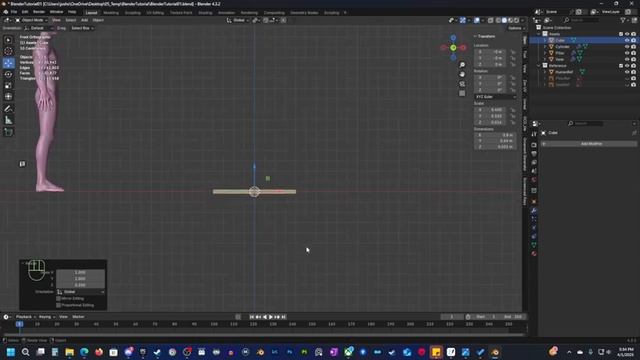Enable Mirror Editing checkbox
640x360 pixels.
(58, 299)
